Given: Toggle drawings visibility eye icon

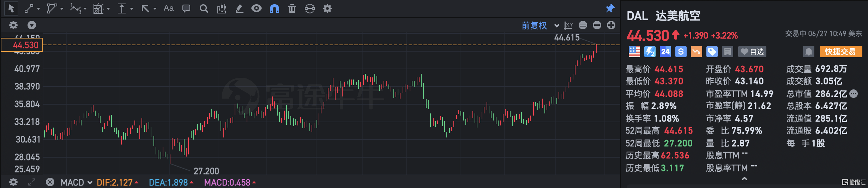Looking at the screenshot, I should (x=257, y=8).
